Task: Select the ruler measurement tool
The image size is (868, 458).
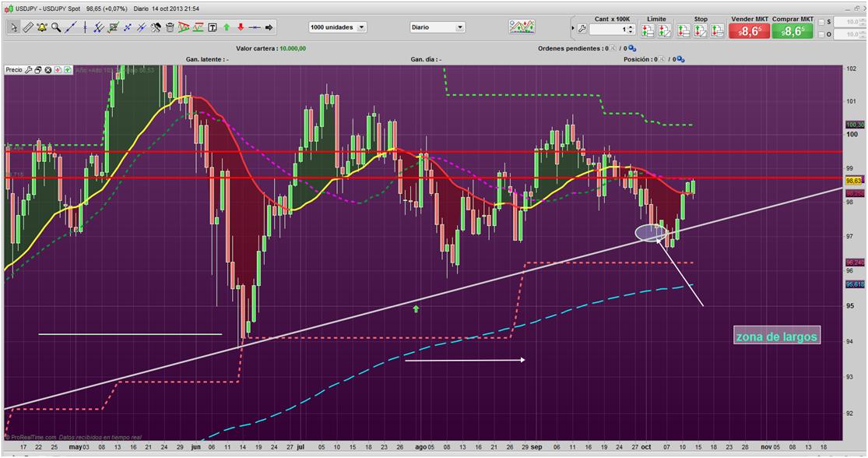Action: (28, 28)
